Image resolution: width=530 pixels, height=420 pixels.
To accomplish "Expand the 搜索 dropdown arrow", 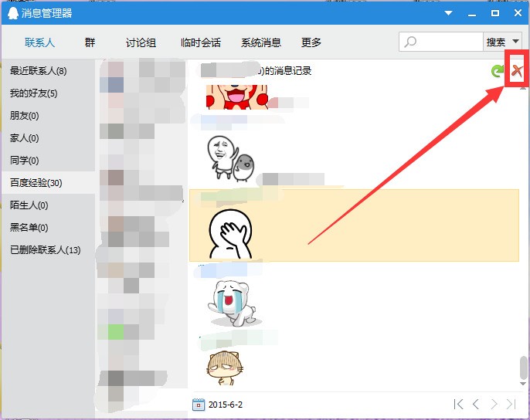I will coord(516,42).
